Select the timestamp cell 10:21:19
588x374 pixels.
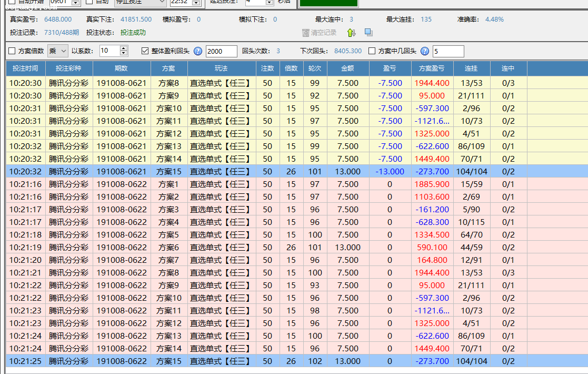tap(25, 248)
